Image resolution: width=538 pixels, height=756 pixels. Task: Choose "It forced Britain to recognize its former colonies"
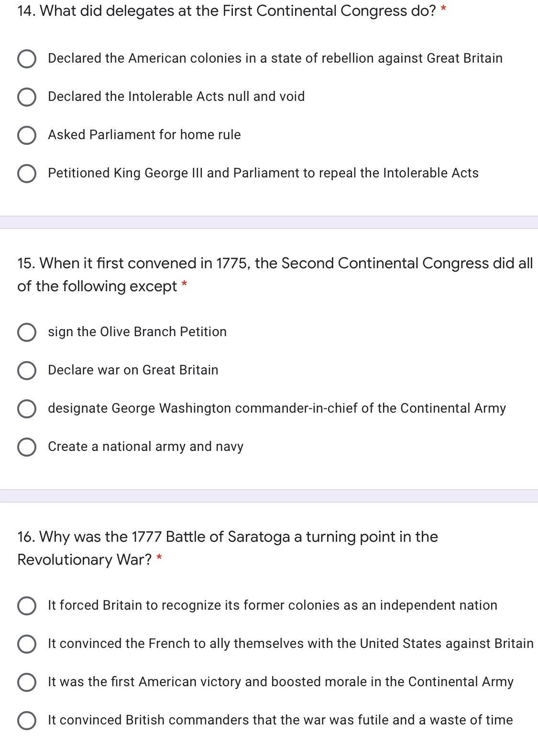coord(26,605)
